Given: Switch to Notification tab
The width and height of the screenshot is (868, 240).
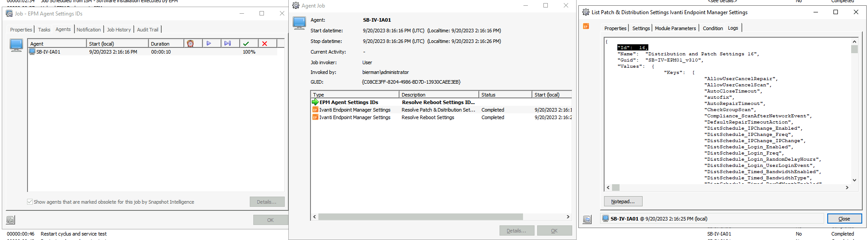Looking at the screenshot, I should tap(89, 30).
